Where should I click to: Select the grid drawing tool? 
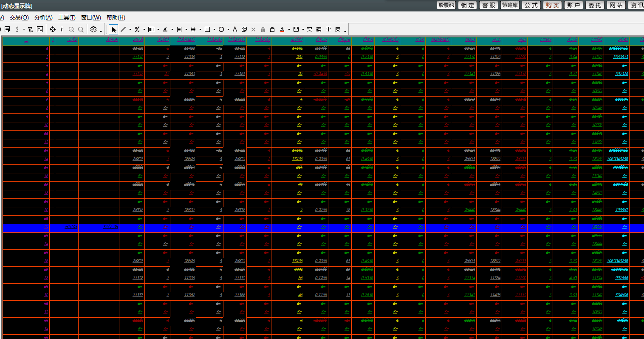[x=193, y=29]
